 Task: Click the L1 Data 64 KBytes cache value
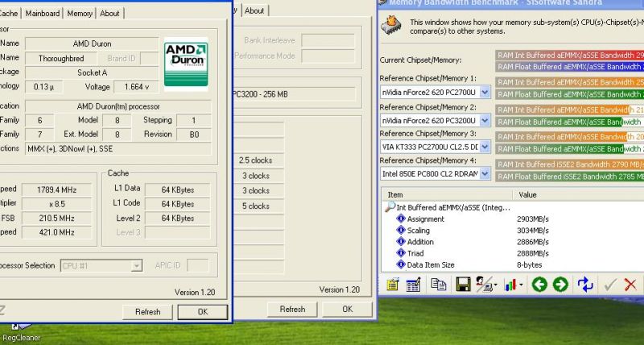click(x=177, y=190)
